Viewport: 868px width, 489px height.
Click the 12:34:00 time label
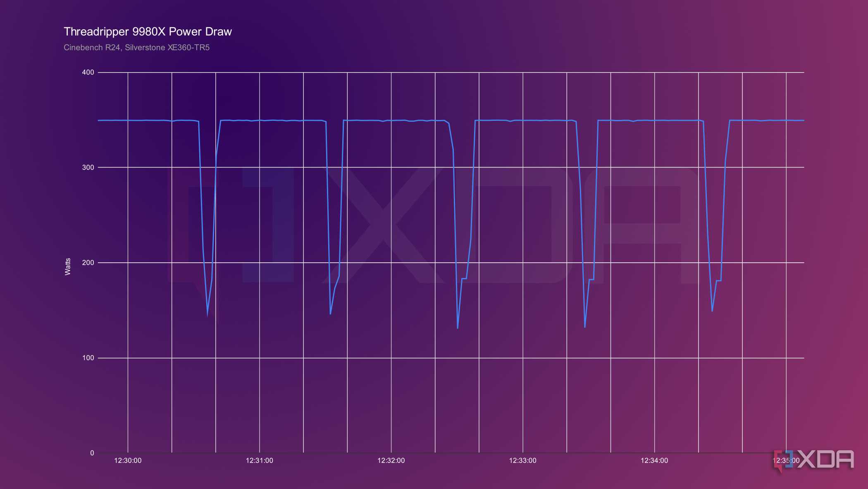pos(654,460)
